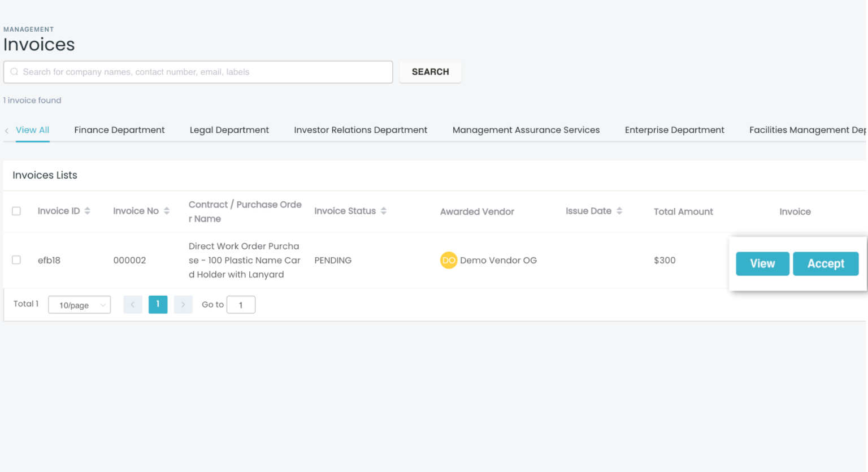Open the Facilities Management Department tab
The image size is (868, 472).
[x=808, y=130]
